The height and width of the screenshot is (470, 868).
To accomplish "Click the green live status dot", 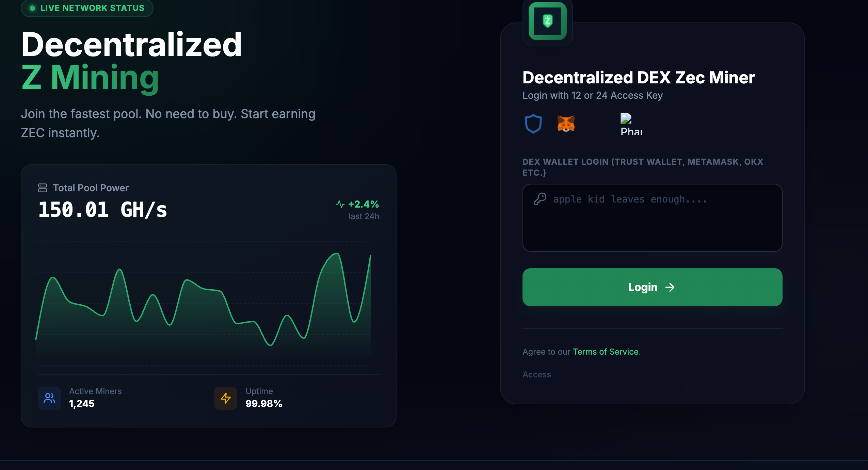I will tap(32, 8).
